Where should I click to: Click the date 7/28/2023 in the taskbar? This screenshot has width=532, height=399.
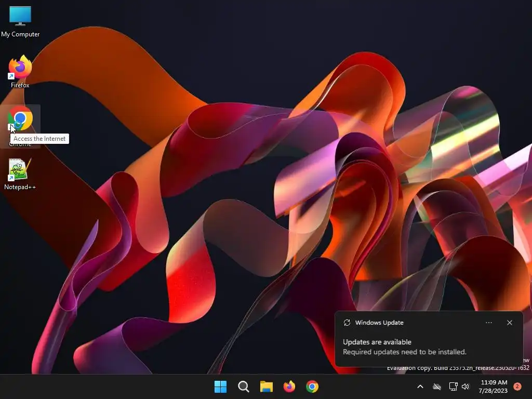coord(493,391)
